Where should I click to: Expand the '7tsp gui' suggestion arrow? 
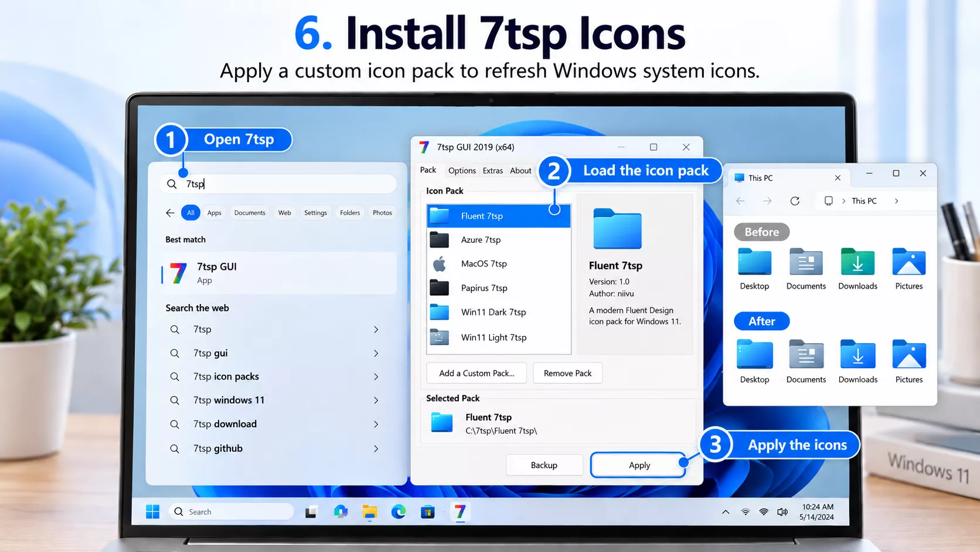click(x=376, y=353)
